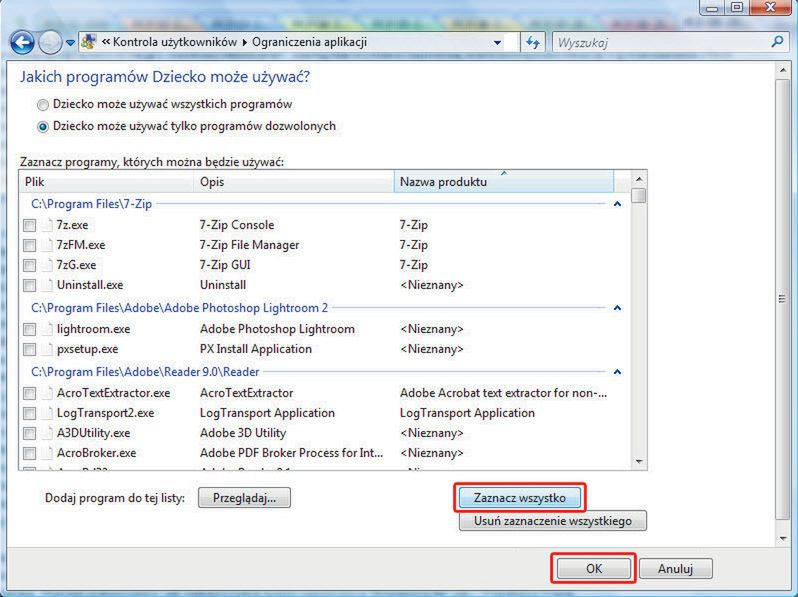Click the file icon next to pxsetup.exe
This screenshot has width=798, height=597.
[47, 349]
